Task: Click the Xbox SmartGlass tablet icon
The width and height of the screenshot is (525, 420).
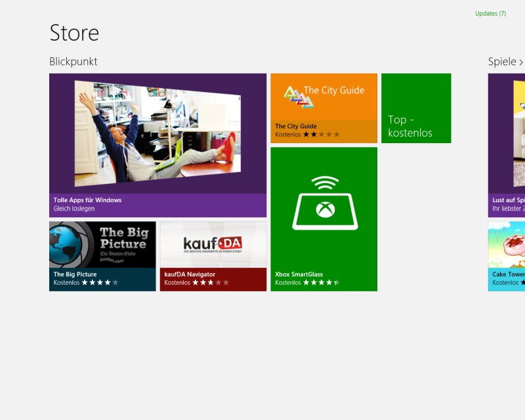Action: coord(325,203)
